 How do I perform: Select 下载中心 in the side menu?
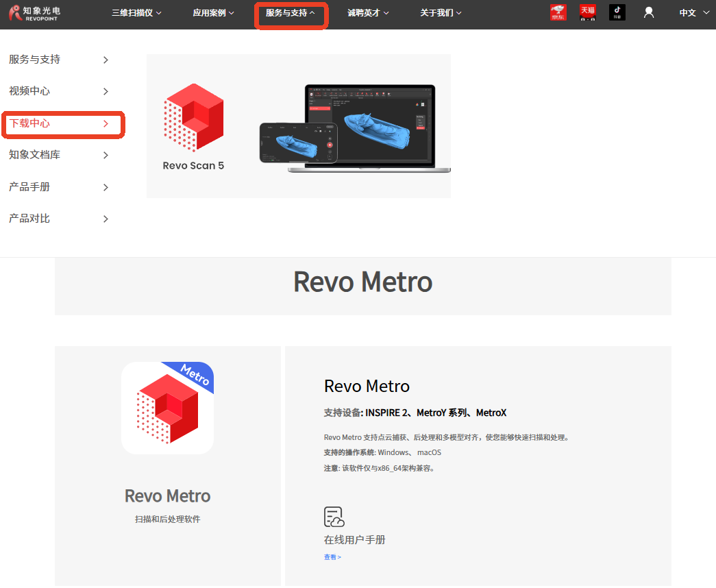click(60, 123)
